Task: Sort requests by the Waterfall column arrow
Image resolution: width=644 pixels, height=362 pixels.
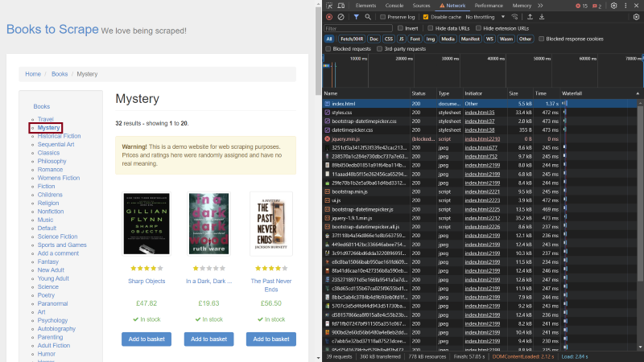Action: point(636,93)
